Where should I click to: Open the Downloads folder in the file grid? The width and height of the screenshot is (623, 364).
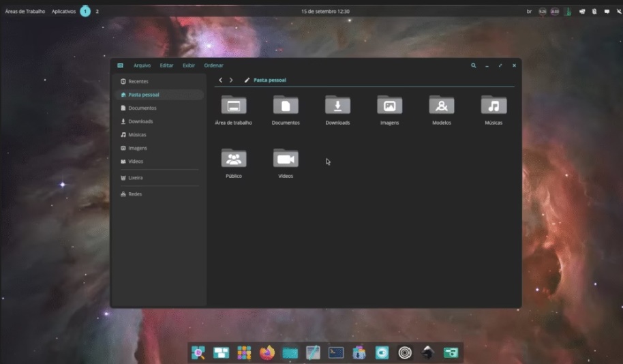(337, 106)
